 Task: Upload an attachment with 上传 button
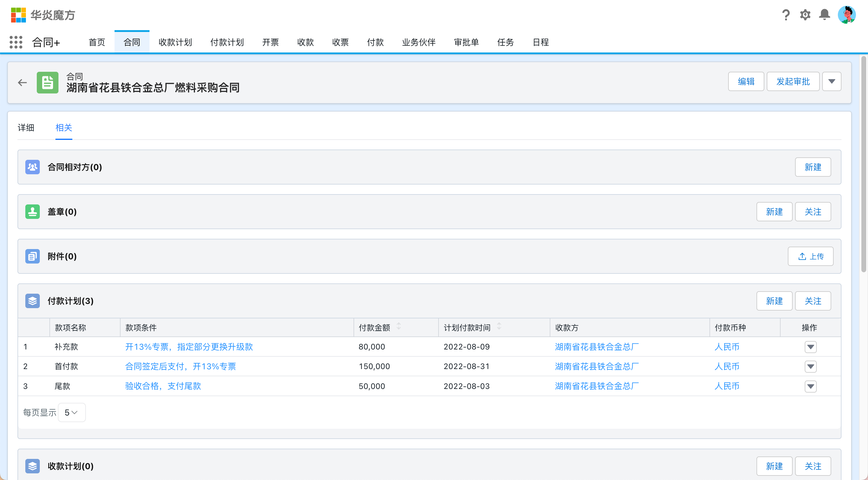[x=810, y=257]
